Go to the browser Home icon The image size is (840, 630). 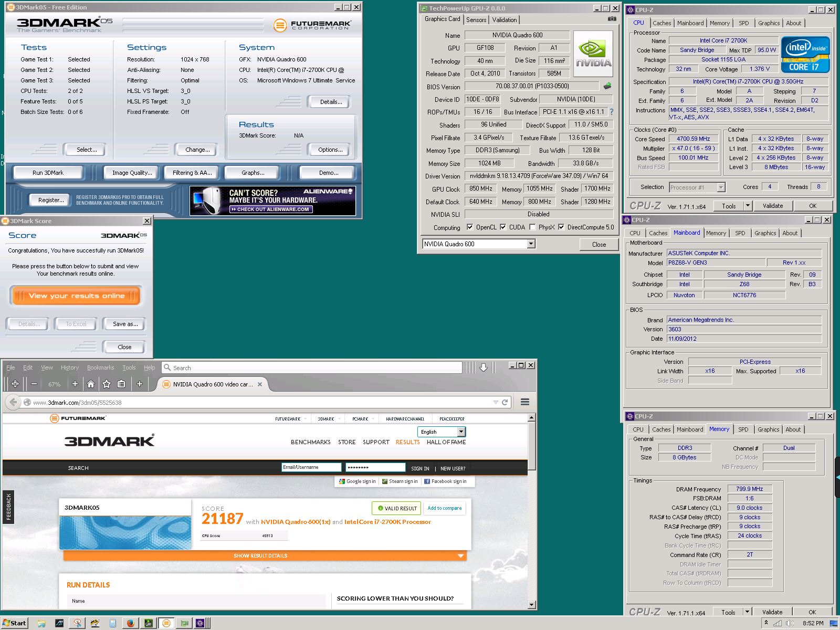coord(91,384)
